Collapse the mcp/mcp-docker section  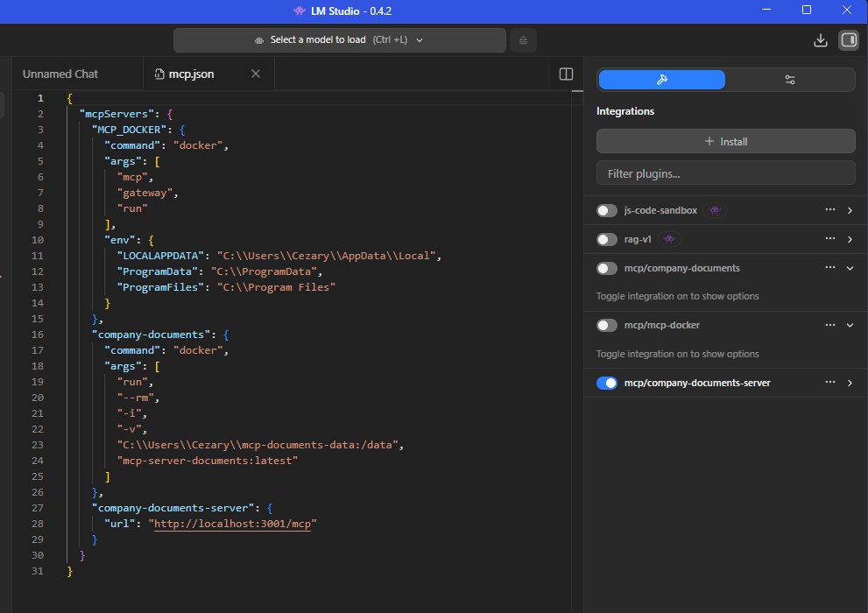tap(850, 325)
